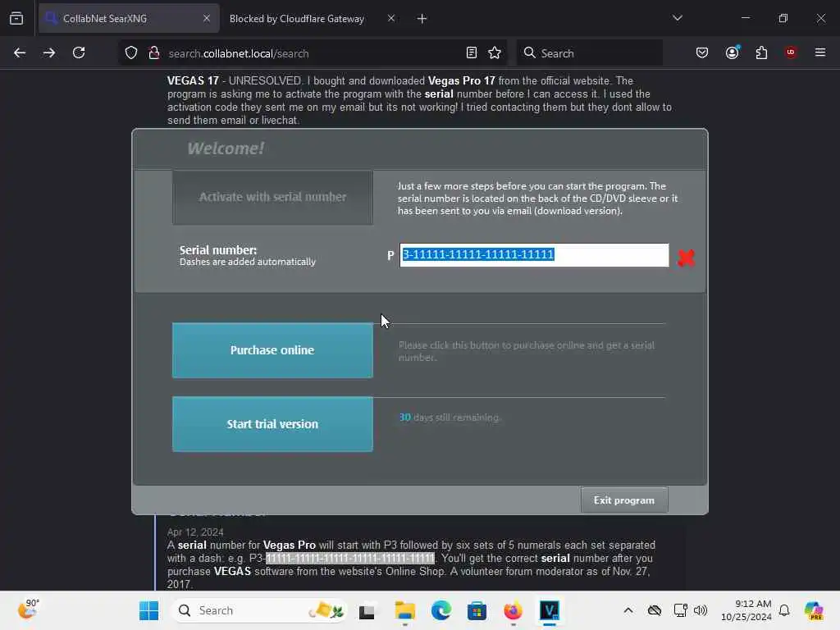Viewport: 840px width, 630px height.
Task: Switch to CollabNet SearXNG tab
Action: click(129, 19)
